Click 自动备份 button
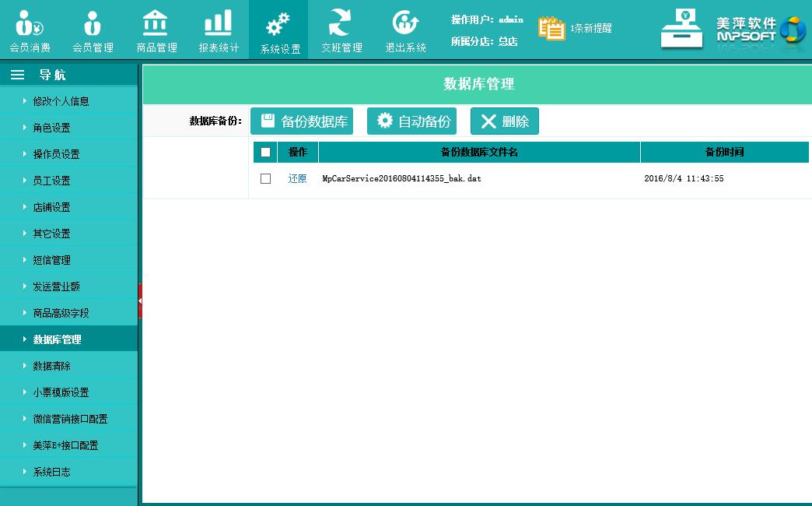812x506 pixels. pos(411,121)
